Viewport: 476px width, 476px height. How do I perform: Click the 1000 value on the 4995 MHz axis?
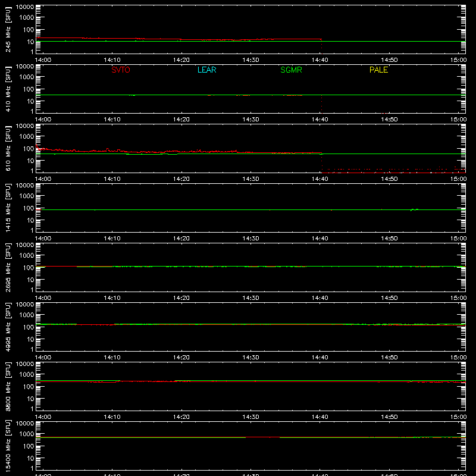click(27, 315)
